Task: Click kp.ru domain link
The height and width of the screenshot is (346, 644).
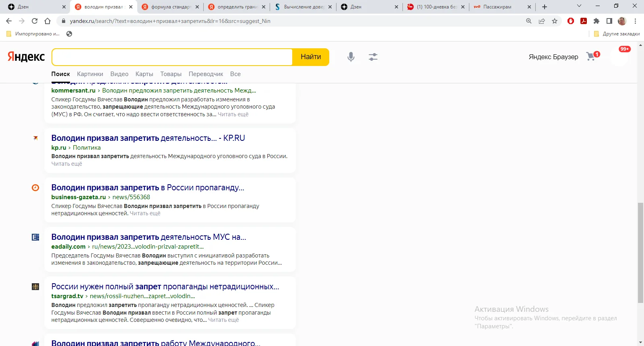Action: click(59, 148)
